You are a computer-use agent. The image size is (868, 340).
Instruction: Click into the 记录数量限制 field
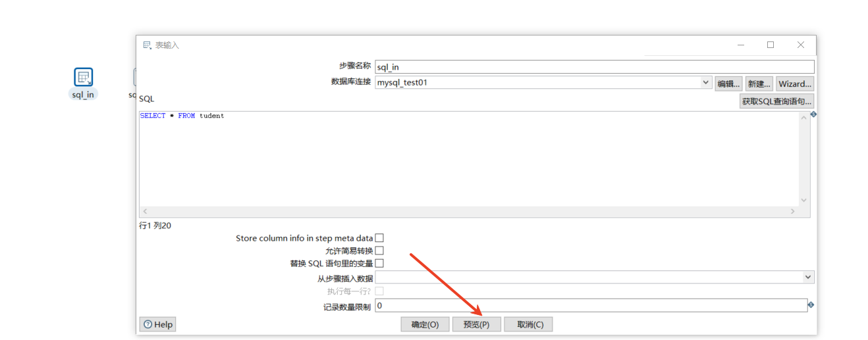pyautogui.click(x=591, y=306)
